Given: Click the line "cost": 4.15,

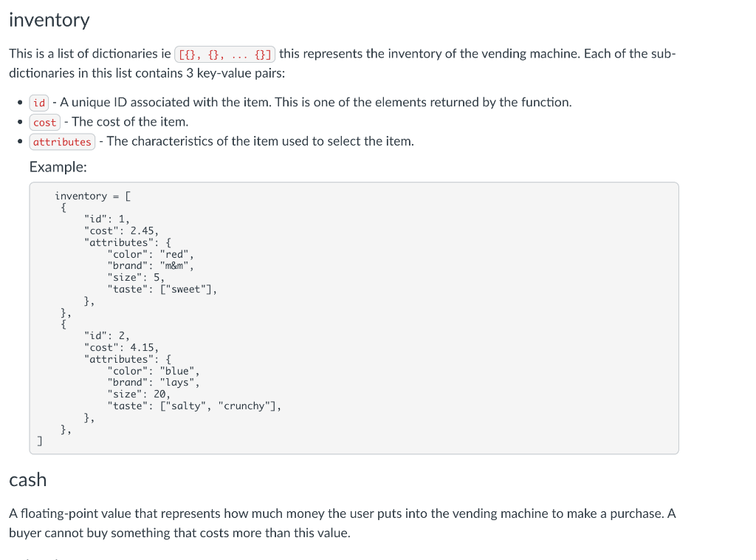Looking at the screenshot, I should pos(121,347).
